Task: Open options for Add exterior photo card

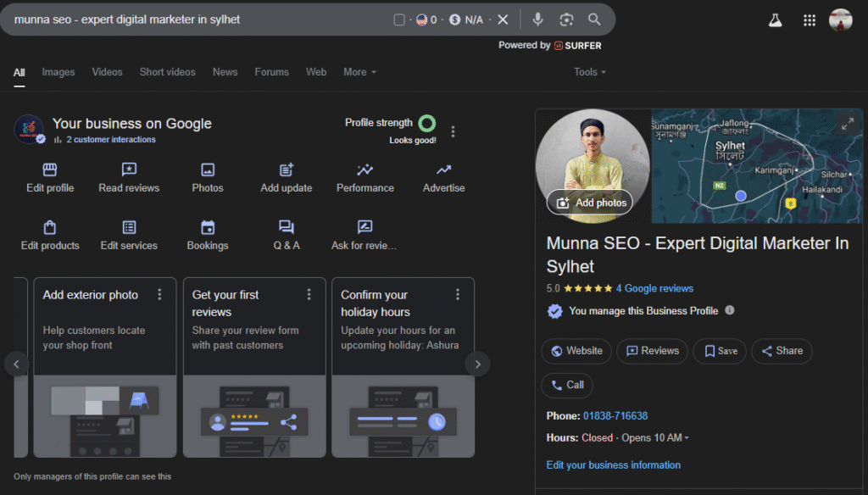Action: (x=159, y=295)
